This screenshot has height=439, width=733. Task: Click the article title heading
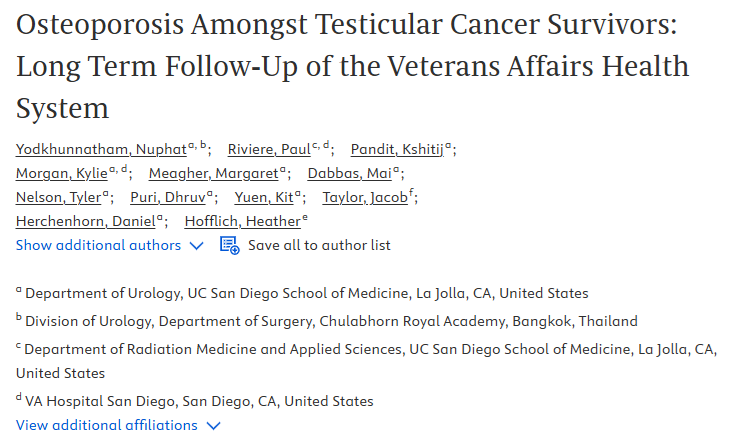[x=352, y=66]
